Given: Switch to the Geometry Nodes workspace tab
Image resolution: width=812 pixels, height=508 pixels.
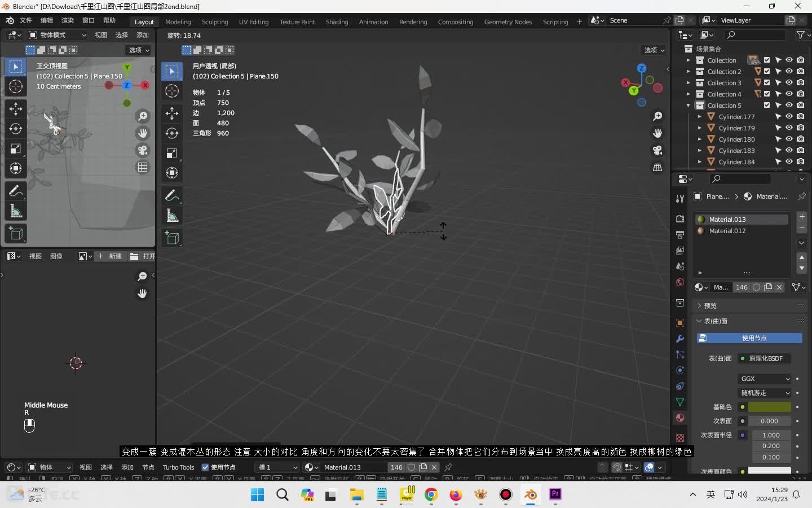Looking at the screenshot, I should [508, 22].
